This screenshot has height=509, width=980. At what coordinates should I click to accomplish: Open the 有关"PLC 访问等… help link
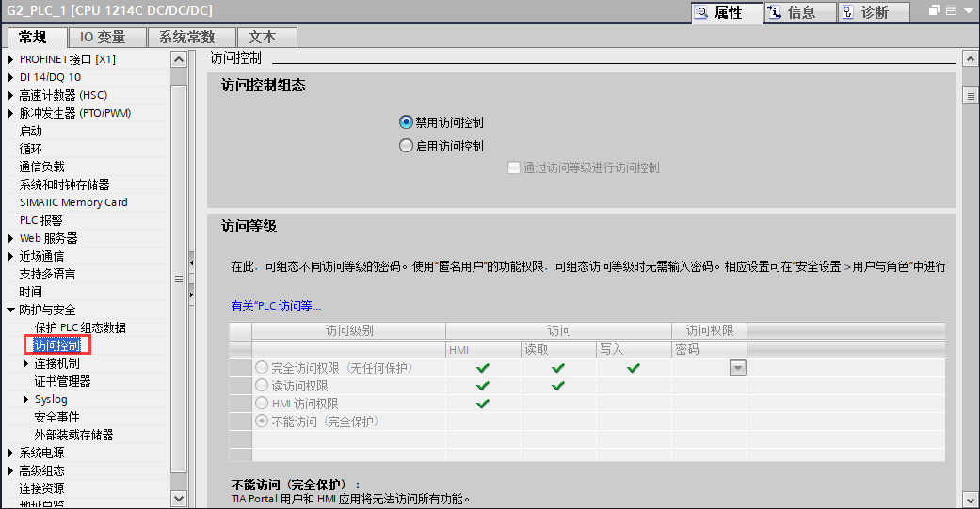tap(276, 306)
